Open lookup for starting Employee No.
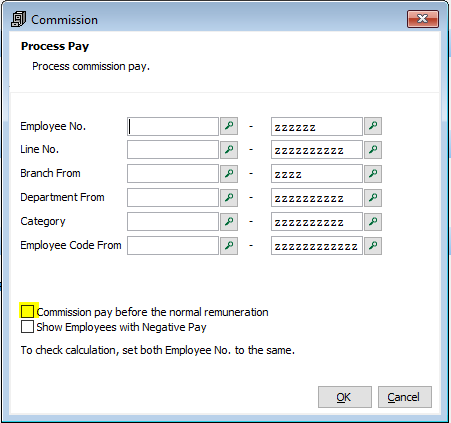 point(229,126)
